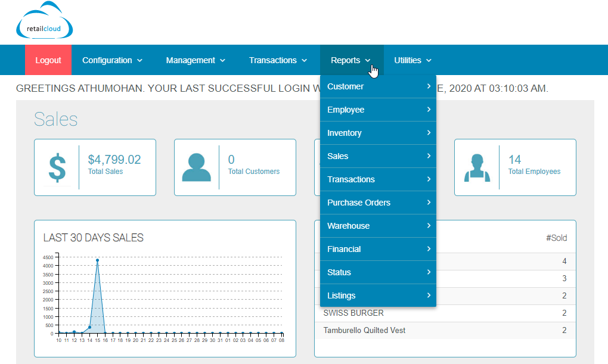This screenshot has width=608, height=364.
Task: Click the $4,799.02 total sales value
Action: pos(114,159)
